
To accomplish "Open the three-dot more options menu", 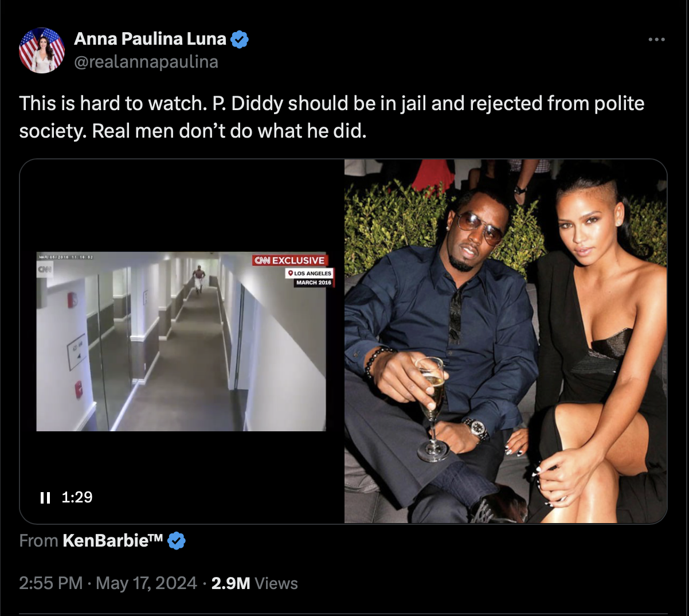I will pyautogui.click(x=656, y=40).
